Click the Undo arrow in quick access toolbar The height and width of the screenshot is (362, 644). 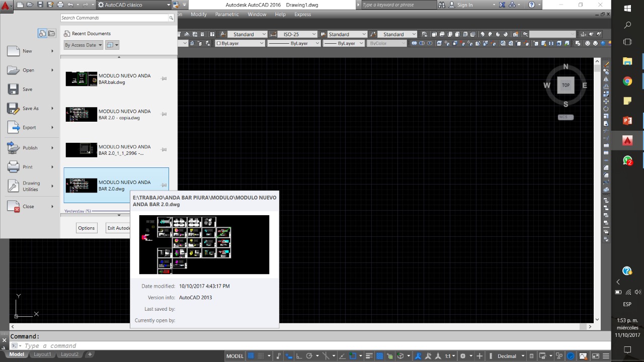click(x=70, y=5)
